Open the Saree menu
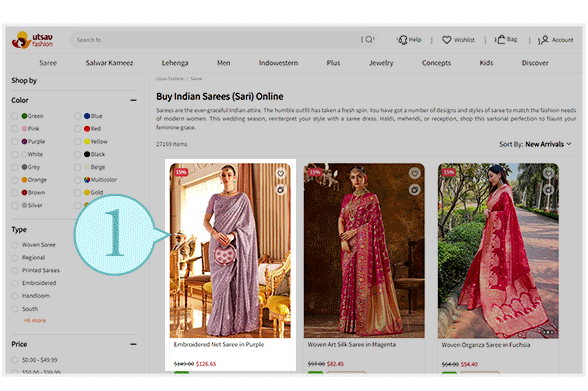The image size is (588, 391). 48,63
